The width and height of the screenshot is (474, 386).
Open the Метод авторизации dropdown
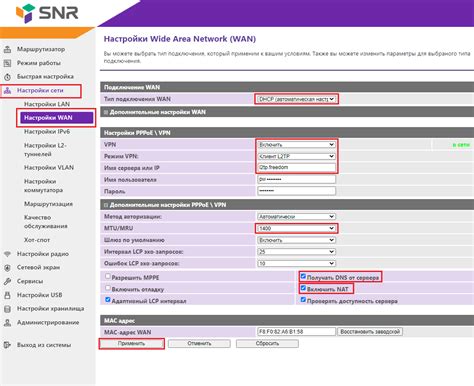click(296, 217)
